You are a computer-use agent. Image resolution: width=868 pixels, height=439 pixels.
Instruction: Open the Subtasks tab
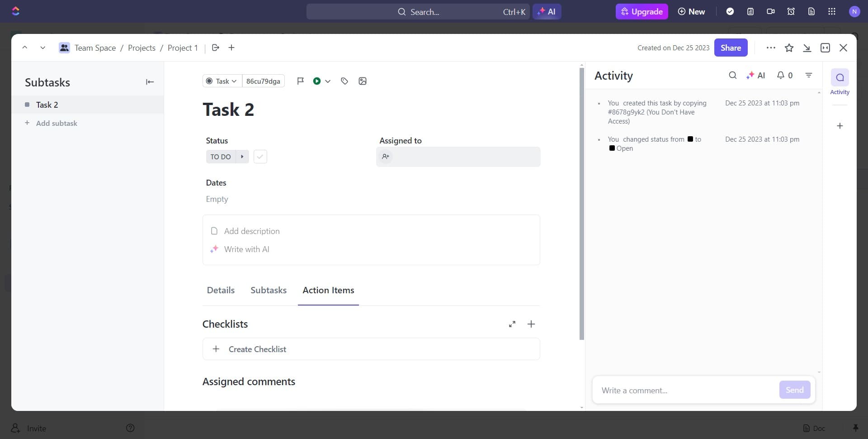(269, 290)
